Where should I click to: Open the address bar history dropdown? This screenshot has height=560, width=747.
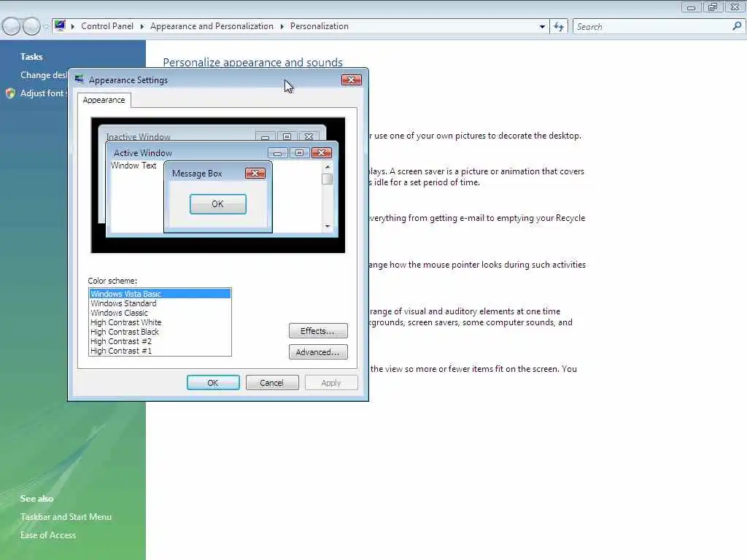point(542,27)
